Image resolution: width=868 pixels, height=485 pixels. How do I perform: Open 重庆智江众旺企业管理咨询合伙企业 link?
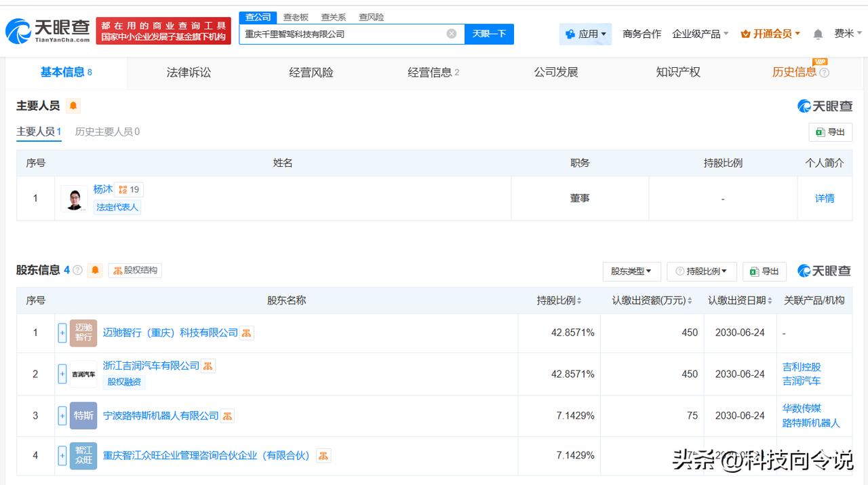[x=206, y=456]
